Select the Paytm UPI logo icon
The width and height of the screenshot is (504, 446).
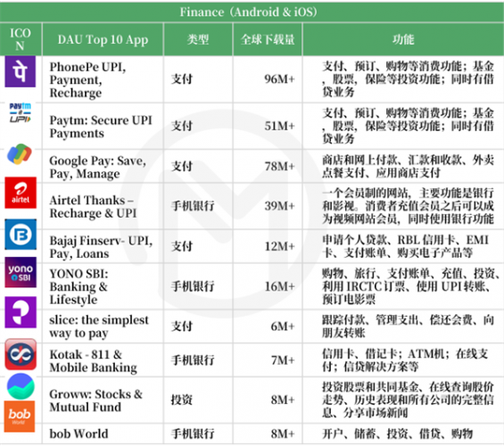(20, 112)
